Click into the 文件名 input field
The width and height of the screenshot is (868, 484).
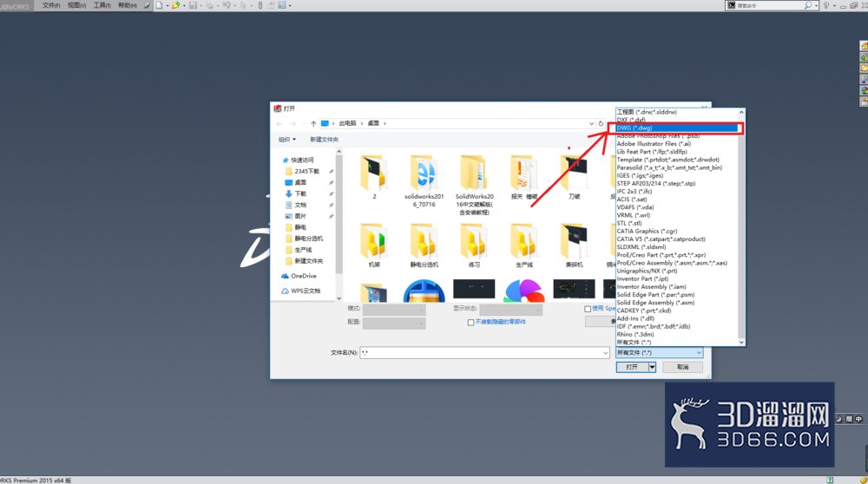[x=481, y=353]
